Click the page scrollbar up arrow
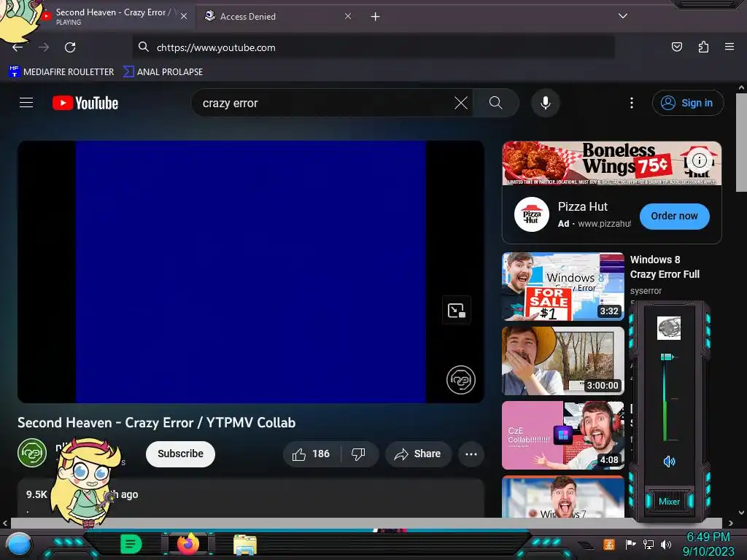 (x=741, y=87)
